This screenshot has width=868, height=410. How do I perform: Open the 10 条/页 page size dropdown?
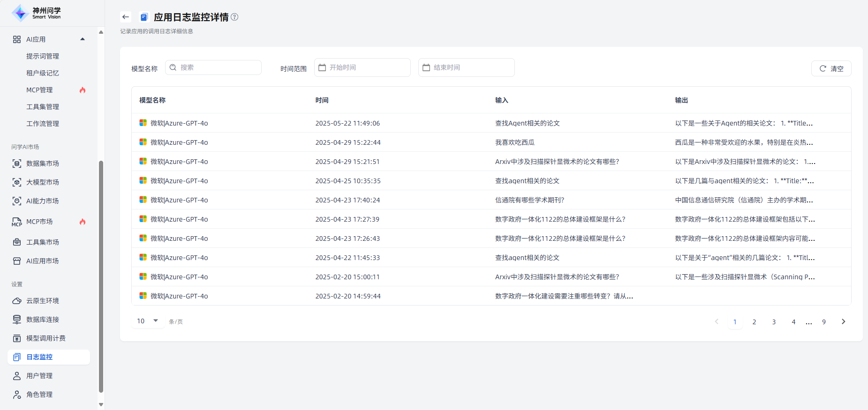pos(148,321)
